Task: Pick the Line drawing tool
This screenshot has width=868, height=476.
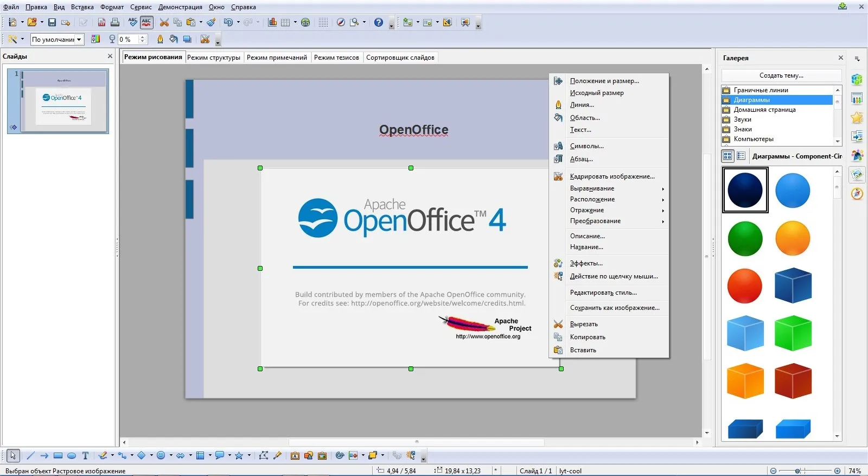Action: click(x=30, y=455)
